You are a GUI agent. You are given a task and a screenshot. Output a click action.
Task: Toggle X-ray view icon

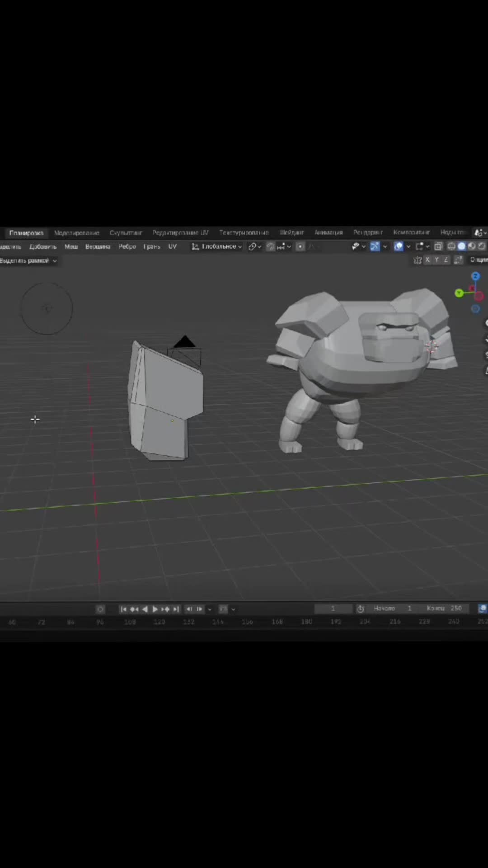pos(438,246)
